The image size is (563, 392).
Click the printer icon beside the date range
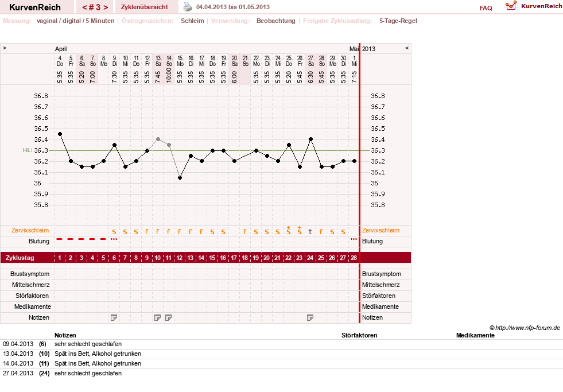(x=188, y=7)
